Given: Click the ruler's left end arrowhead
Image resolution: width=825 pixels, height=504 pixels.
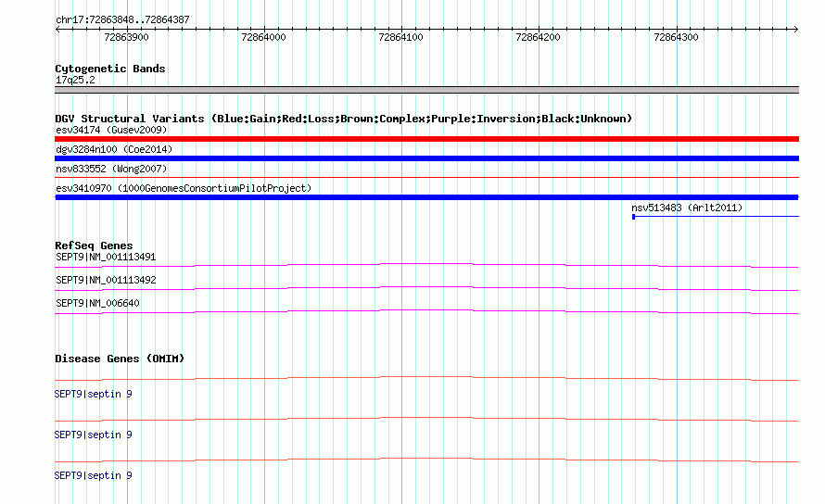Looking at the screenshot, I should pos(57,29).
